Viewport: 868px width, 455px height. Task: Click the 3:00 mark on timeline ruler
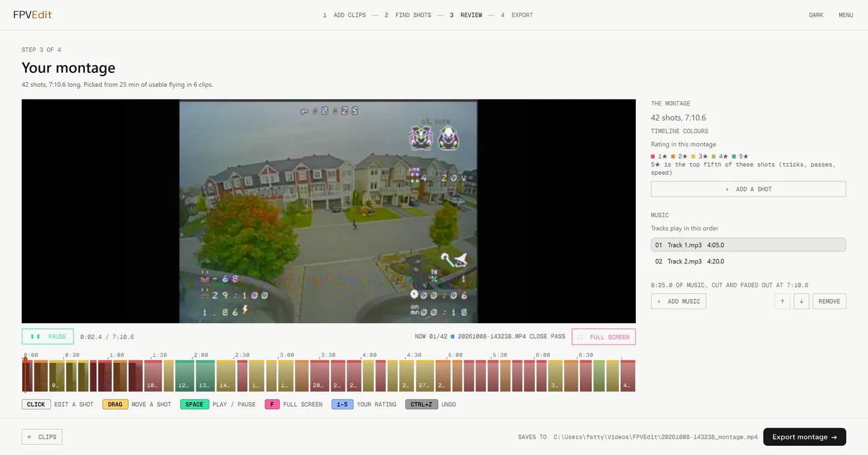point(286,355)
